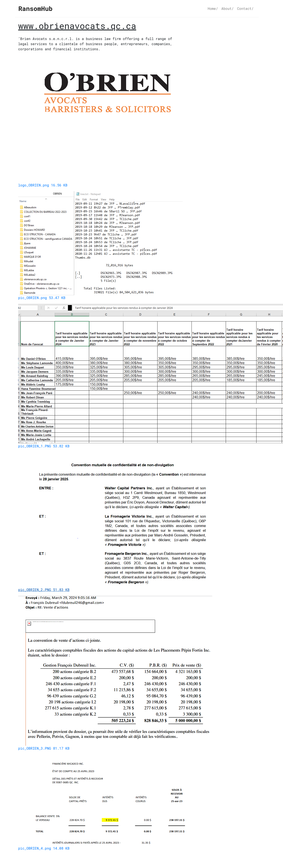This screenshot has width=283, height=868.
Task: Click the hourly rate spreadsheet screenshot
Action: pos(150,374)
